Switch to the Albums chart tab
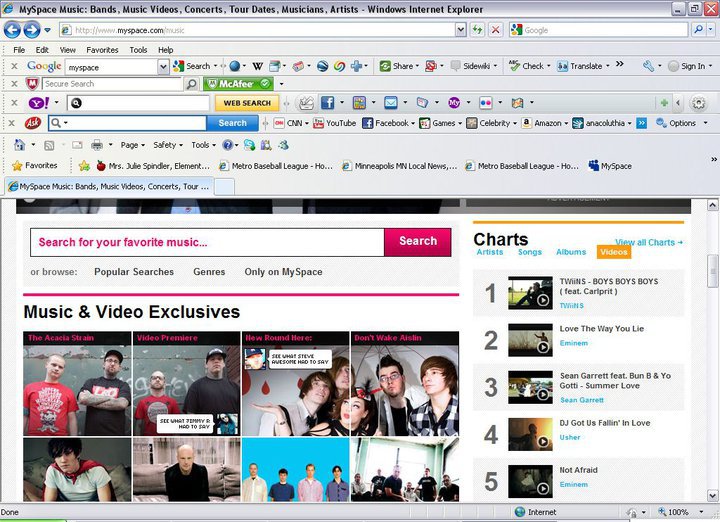Screen dimensions: 720x522 point(571,252)
